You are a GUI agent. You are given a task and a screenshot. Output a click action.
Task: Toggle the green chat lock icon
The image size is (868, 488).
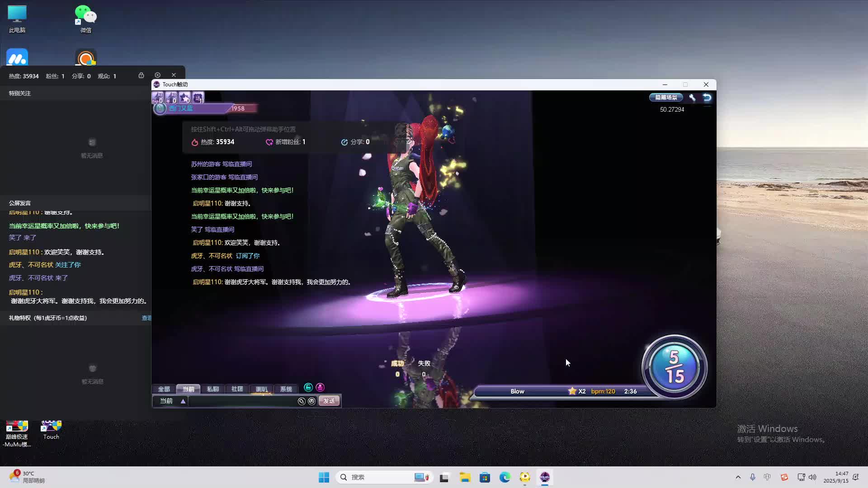(308, 387)
